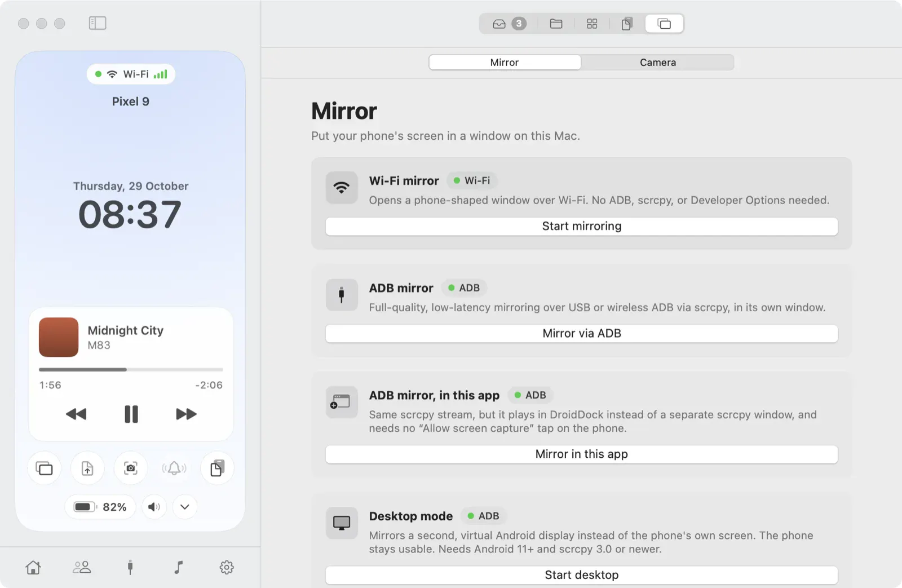Image resolution: width=902 pixels, height=588 pixels.
Task: Click the Start desktop button
Action: point(581,574)
